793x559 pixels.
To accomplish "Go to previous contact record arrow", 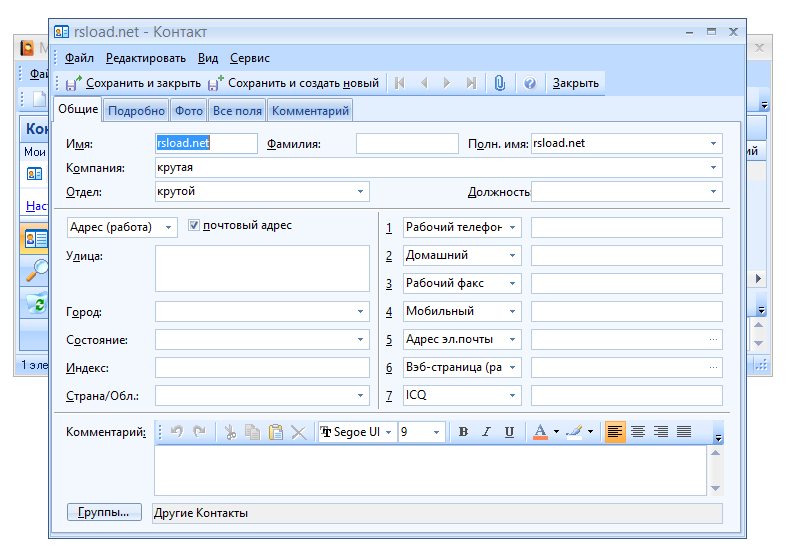I will [x=424, y=83].
